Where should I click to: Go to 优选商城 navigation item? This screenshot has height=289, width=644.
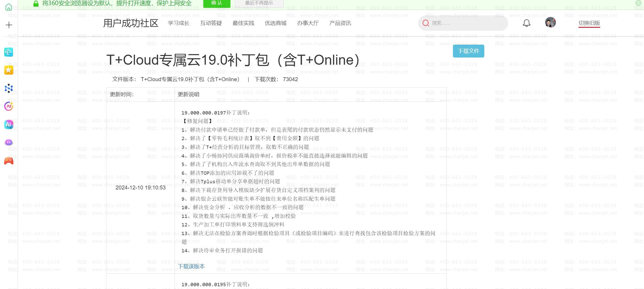[x=276, y=23]
